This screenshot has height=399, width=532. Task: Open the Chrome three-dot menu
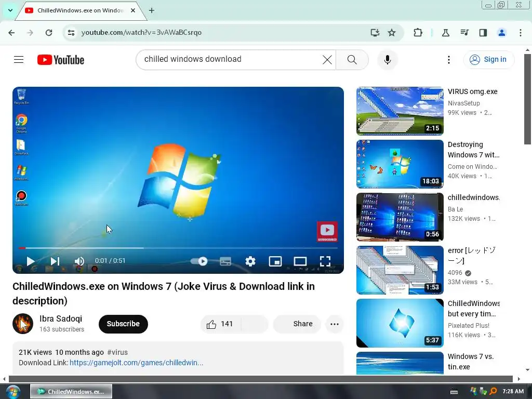[x=521, y=33]
